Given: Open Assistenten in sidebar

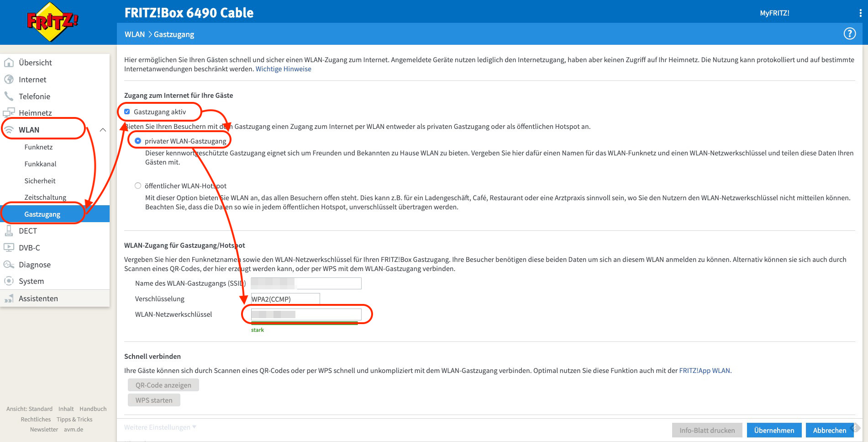Looking at the screenshot, I should coord(38,298).
